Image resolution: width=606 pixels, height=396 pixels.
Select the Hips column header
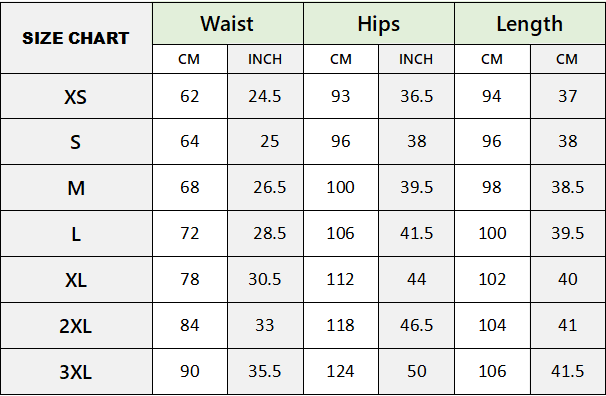[379, 24]
